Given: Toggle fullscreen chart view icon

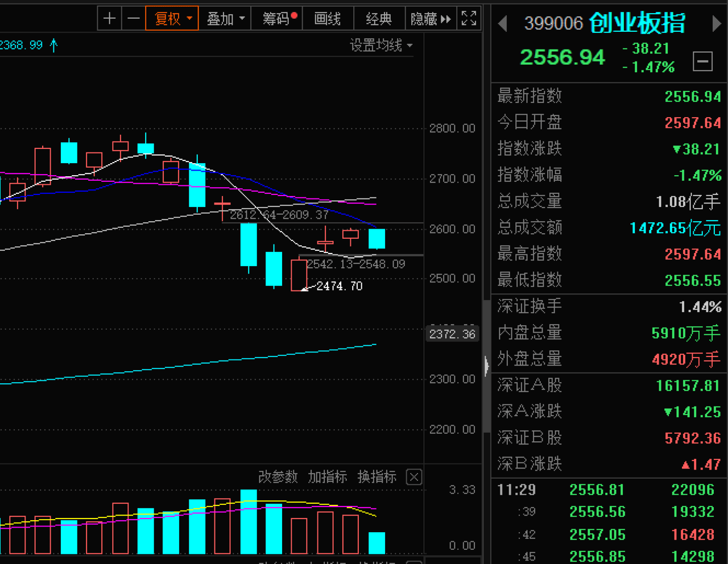Looking at the screenshot, I should pos(469,19).
